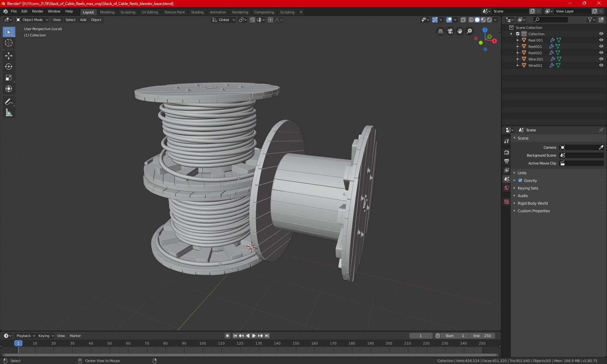This screenshot has height=364, width=607.
Task: Switch to the Shading workspace tab
Action: tap(197, 12)
